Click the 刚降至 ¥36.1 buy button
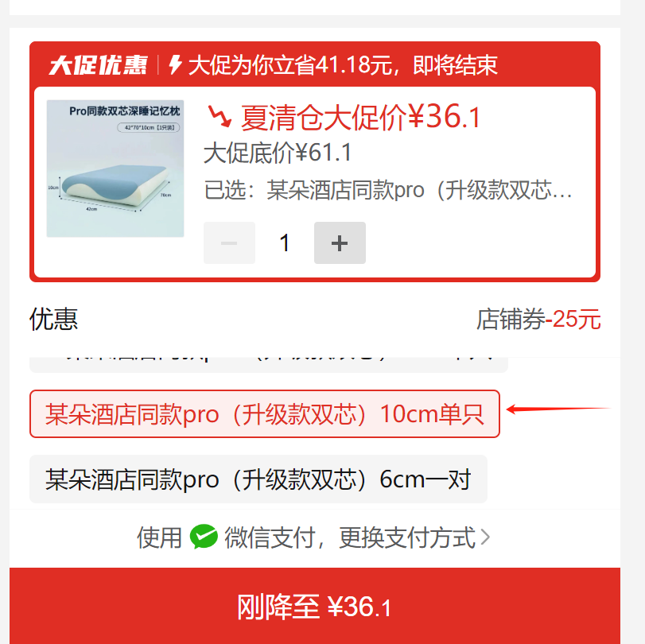This screenshot has height=644, width=645. pos(315,606)
